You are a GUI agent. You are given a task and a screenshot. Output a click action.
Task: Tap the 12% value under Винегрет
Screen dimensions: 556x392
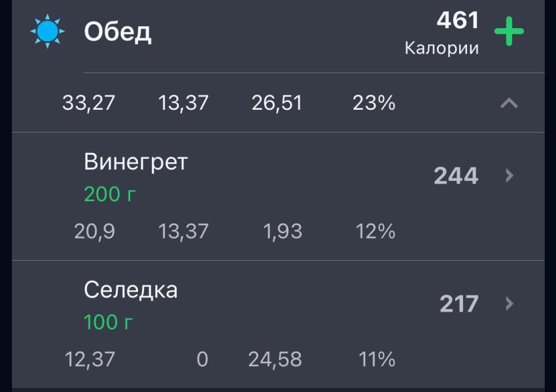point(375,231)
